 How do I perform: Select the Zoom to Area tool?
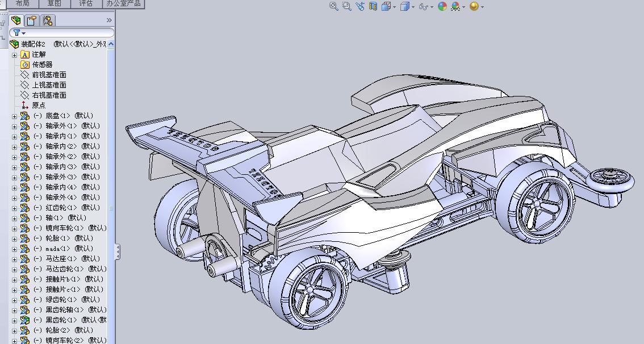[x=346, y=6]
